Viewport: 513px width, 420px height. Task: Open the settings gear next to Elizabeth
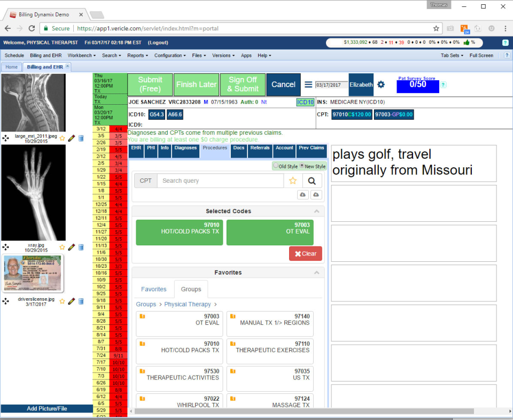click(381, 84)
